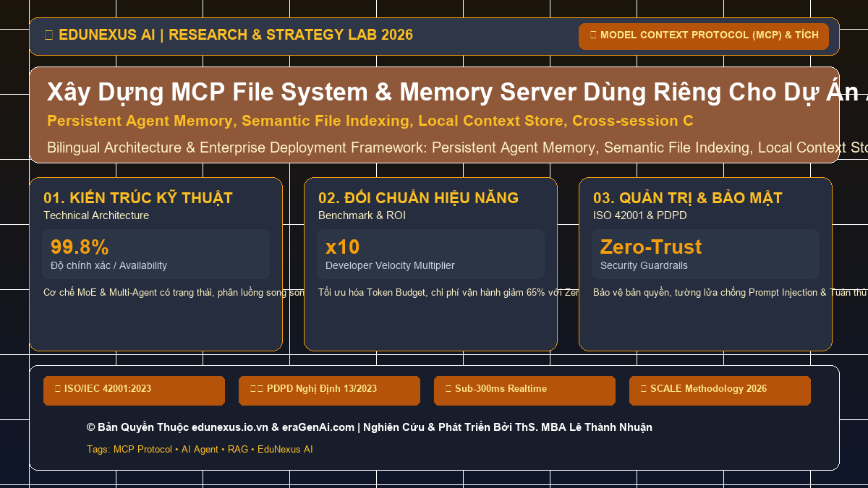Screen dimensions: 868x488
Task: Click the Sub-300ms Realtime badge
Action: tap(524, 390)
